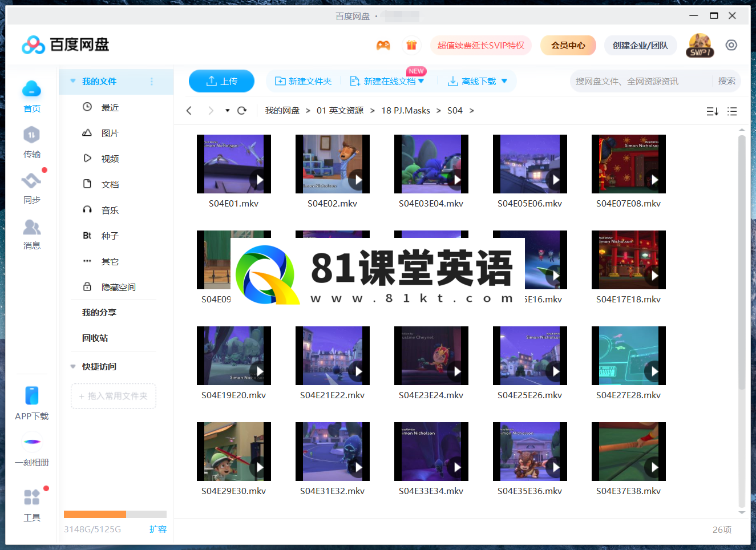756x550 pixels.
Task: Open the 同步 sync icon
Action: coord(31,181)
